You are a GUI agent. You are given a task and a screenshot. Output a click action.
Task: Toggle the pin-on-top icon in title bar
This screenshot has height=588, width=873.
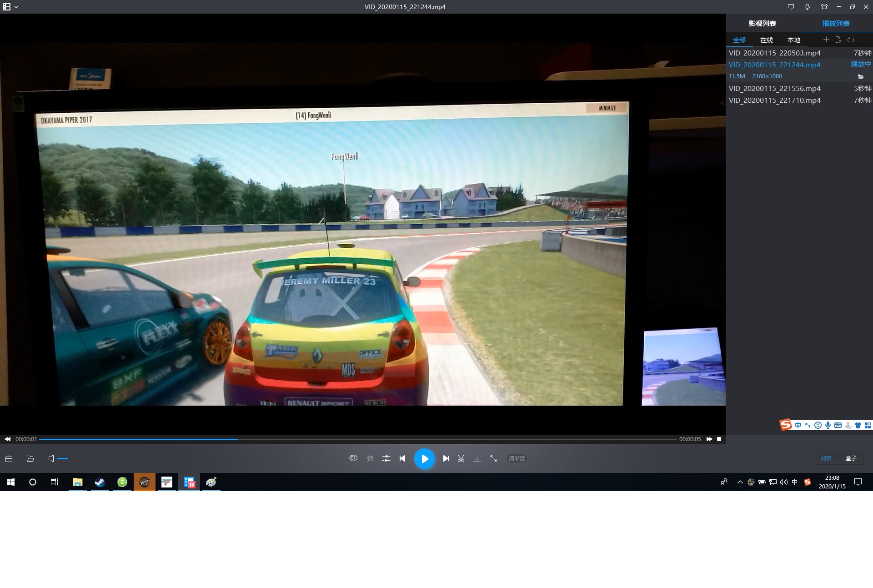[x=807, y=7]
